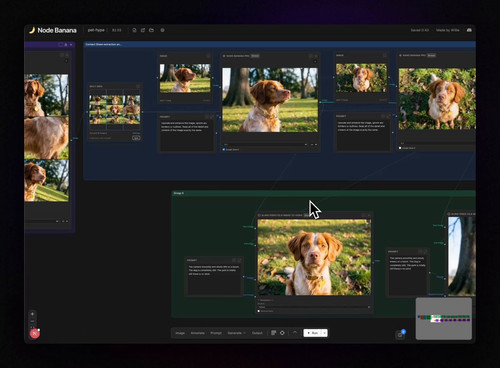Click the Contact Sheet extraction group title
The height and width of the screenshot is (368, 500).
[104, 44]
